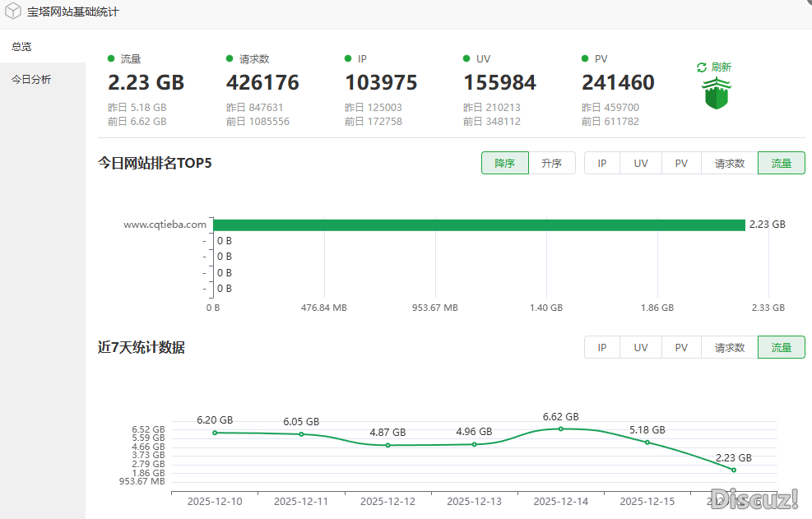Select 流量 in the TOP5 ranking section
The image size is (812, 519).
pos(782,163)
